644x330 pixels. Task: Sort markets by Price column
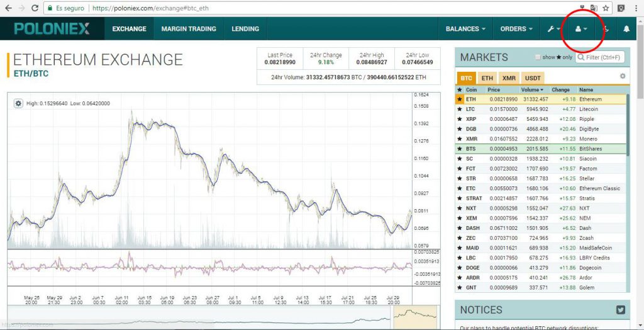(x=494, y=89)
